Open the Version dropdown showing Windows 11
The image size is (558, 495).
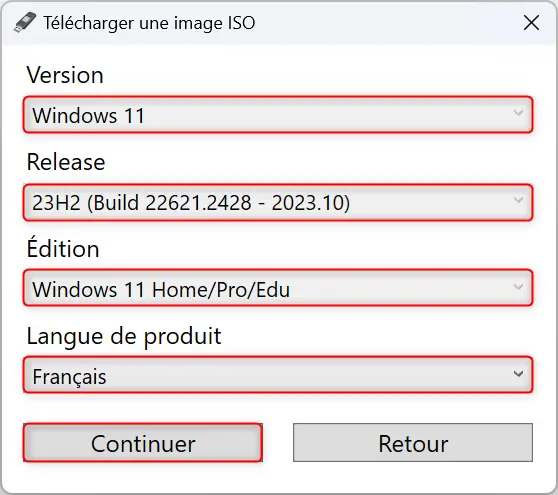pos(278,115)
